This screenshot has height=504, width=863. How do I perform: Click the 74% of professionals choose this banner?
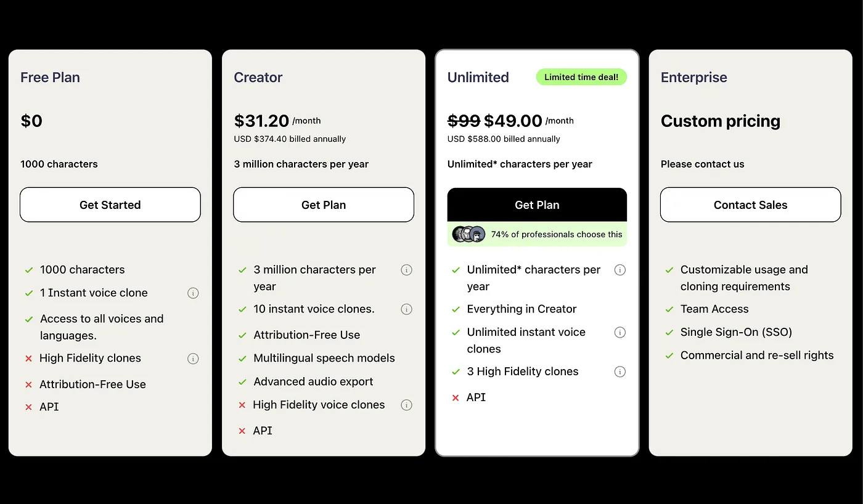[537, 234]
